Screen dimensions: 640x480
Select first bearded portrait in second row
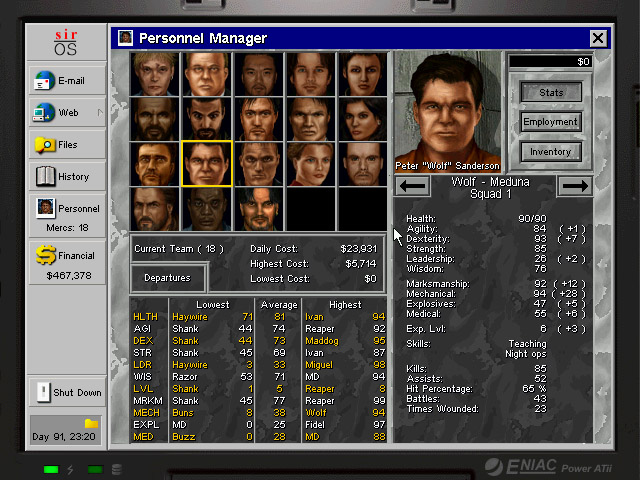[x=155, y=119]
